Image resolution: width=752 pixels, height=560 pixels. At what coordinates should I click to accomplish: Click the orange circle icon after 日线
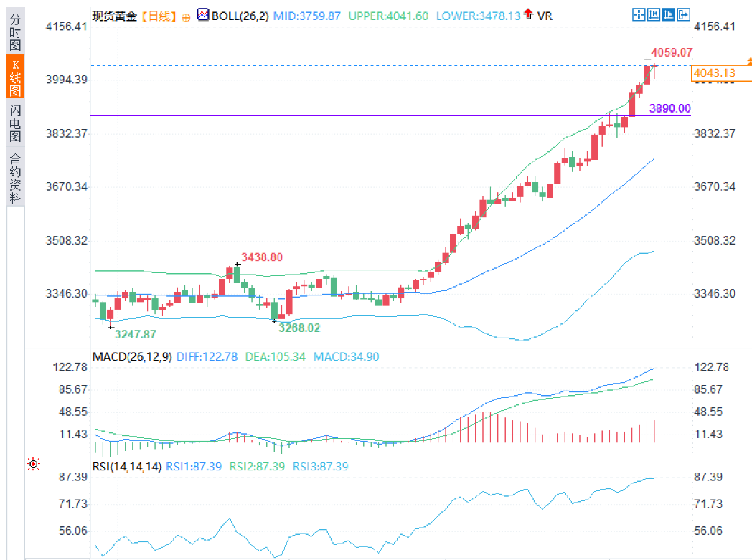click(x=186, y=16)
